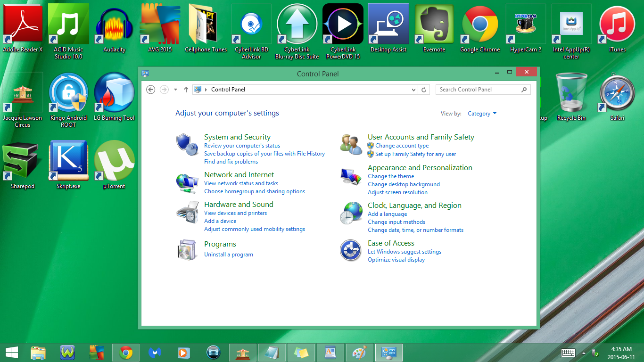Click the Windows Start button on taskbar
Viewport: 644px width, 362px height.
coord(11,353)
